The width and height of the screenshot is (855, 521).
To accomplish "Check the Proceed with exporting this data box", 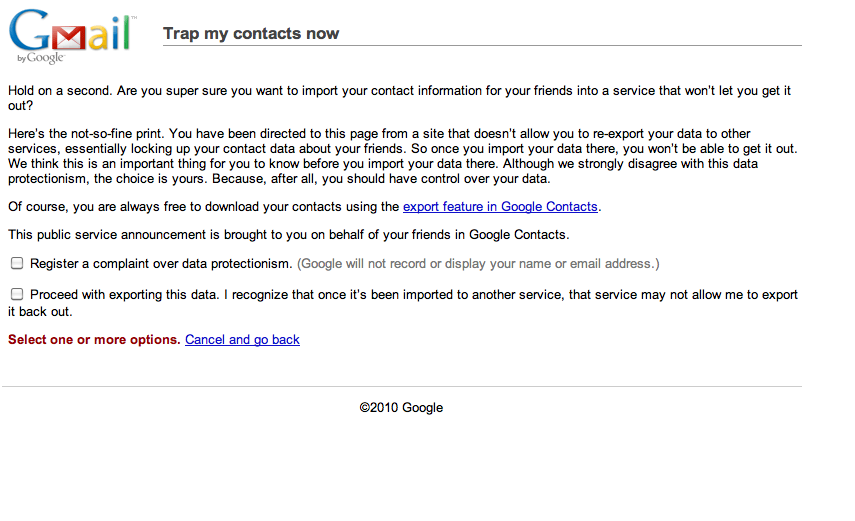I will pos(17,295).
